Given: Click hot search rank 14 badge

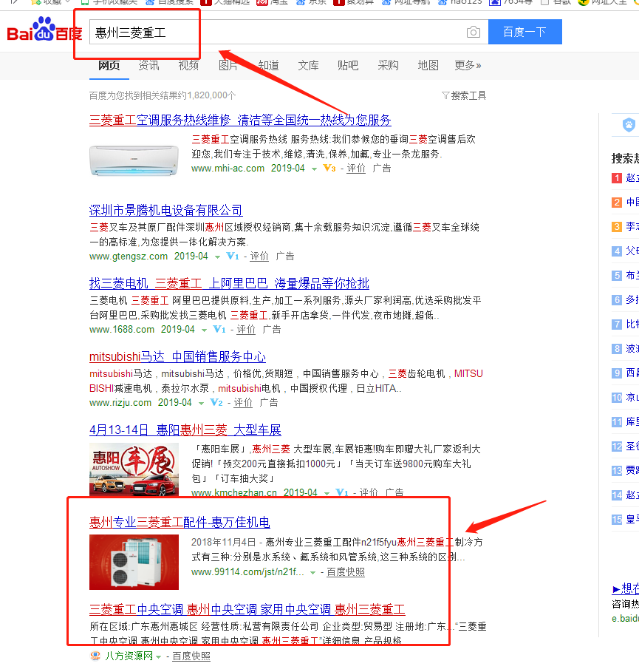Looking at the screenshot, I should tap(617, 495).
